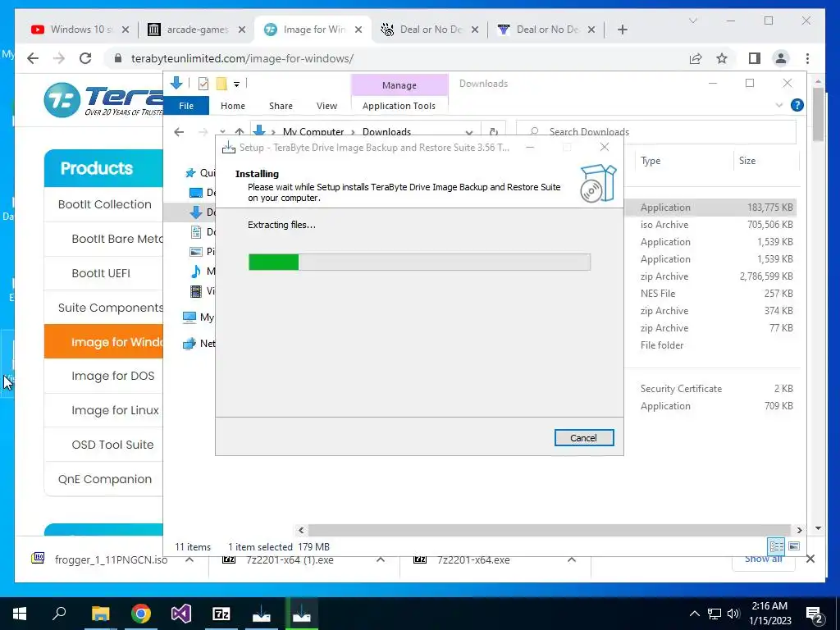
Task: Open BootIt Collection product link
Action: [x=105, y=204]
